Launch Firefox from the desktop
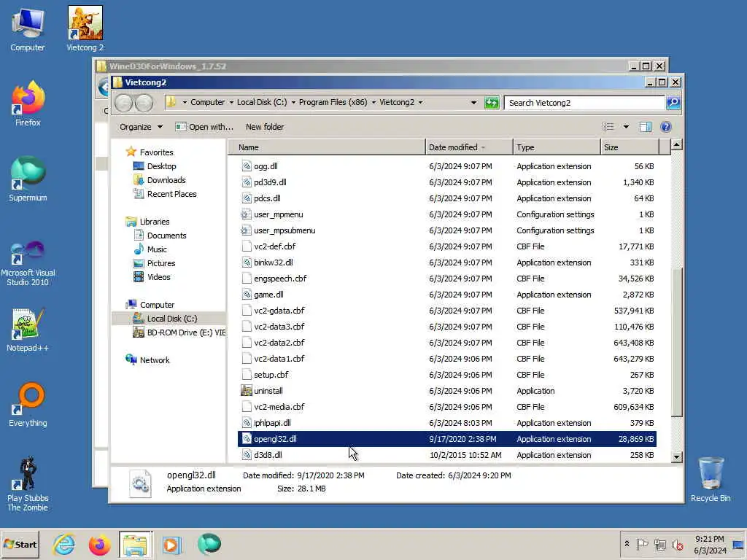The width and height of the screenshot is (747, 560). 28,103
